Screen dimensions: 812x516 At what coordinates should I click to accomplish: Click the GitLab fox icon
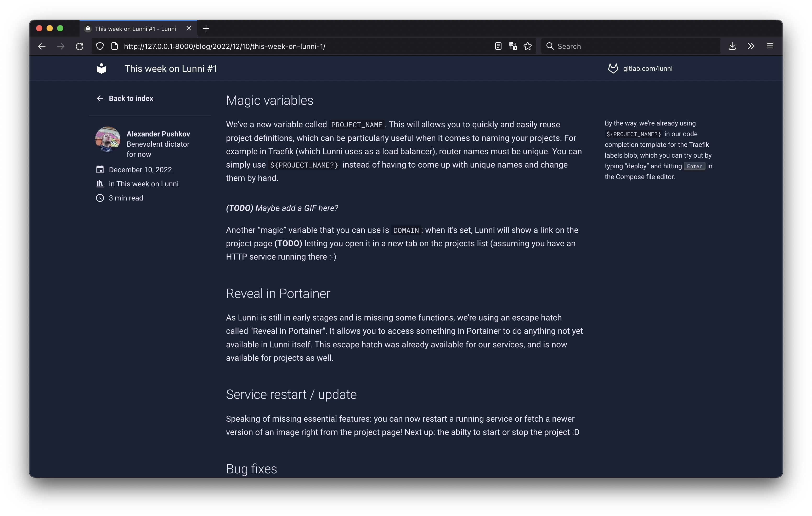(x=613, y=68)
